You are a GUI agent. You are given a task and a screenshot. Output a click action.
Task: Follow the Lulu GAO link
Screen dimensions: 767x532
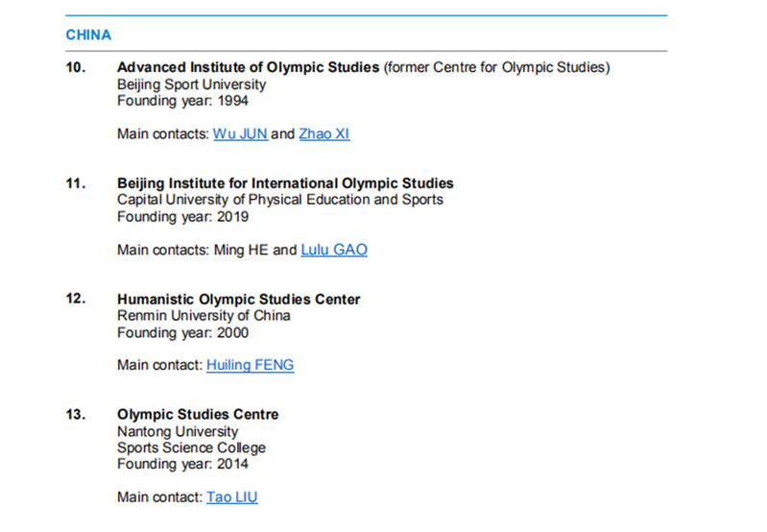(x=334, y=250)
